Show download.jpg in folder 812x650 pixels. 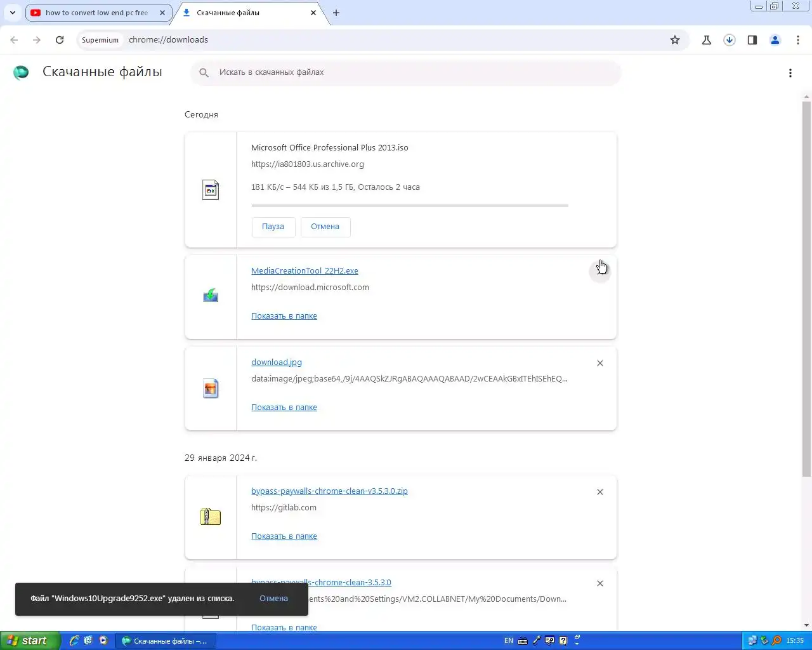coord(284,408)
